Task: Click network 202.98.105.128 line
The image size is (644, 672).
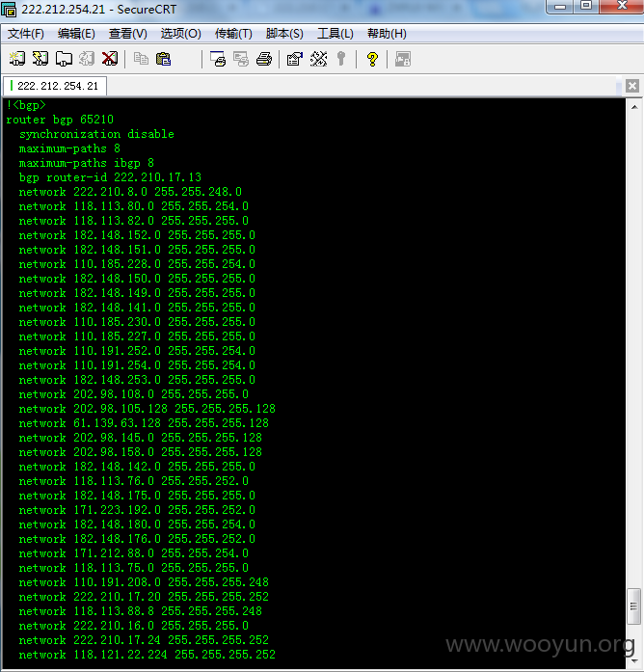Action: pyautogui.click(x=147, y=409)
